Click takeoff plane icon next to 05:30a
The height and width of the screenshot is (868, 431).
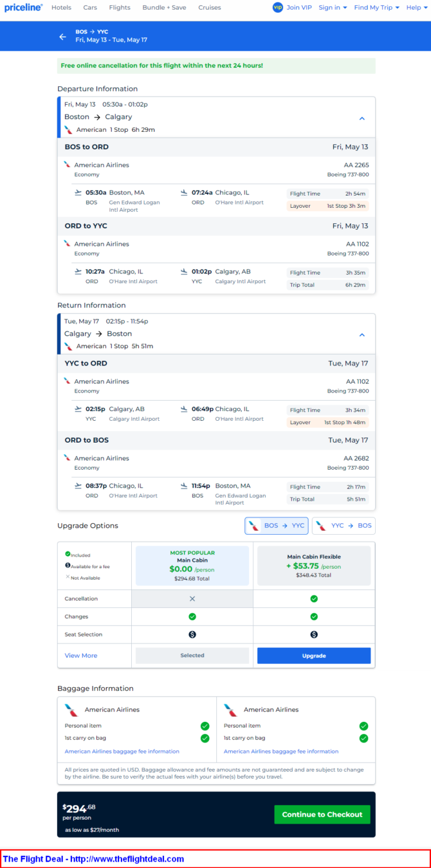[78, 192]
